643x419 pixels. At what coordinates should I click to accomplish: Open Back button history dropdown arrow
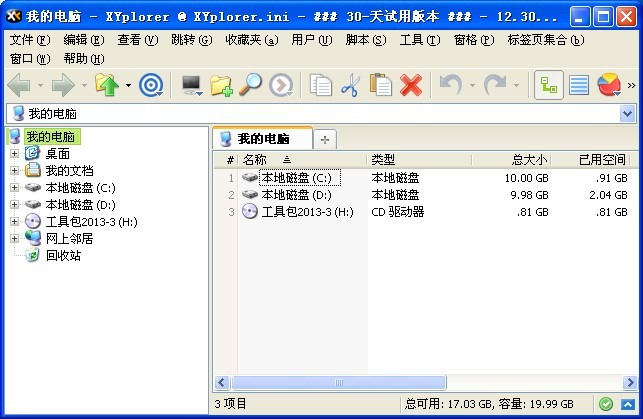pos(40,85)
